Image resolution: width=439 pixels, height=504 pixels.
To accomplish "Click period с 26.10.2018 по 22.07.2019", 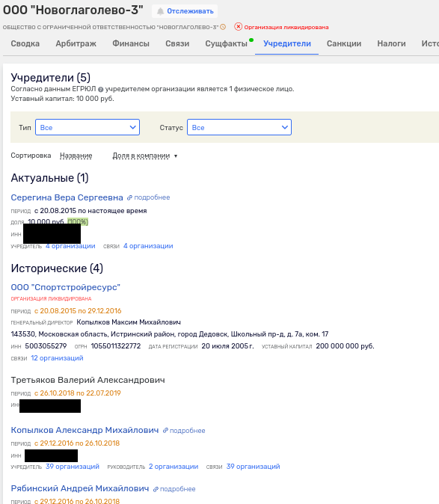I will 78,393.
